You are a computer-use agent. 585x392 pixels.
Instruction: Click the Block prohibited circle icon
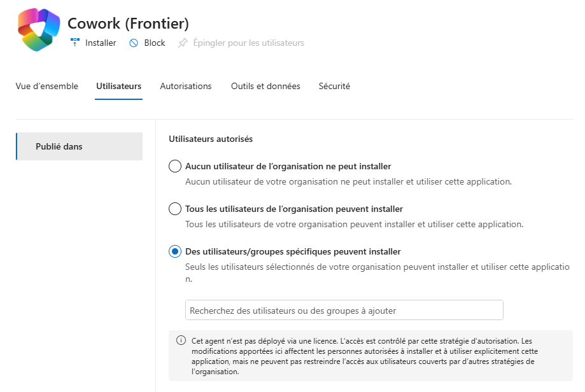[x=134, y=43]
